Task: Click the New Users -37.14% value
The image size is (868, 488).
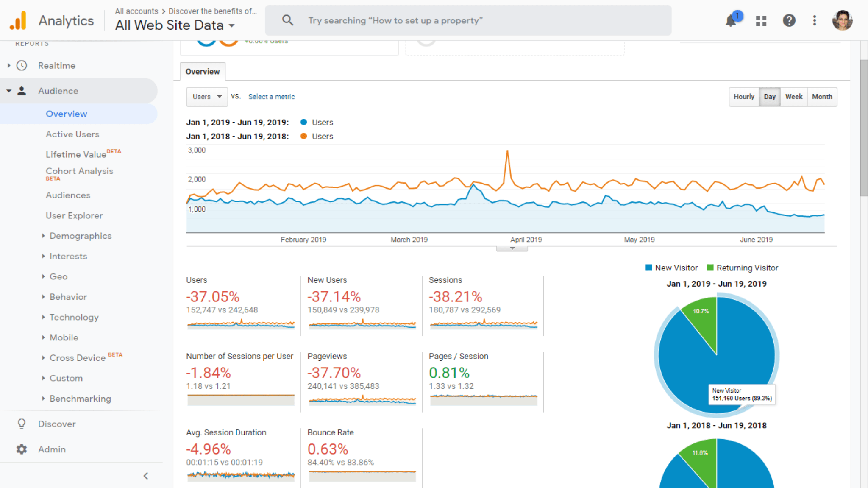Action: tap(334, 296)
